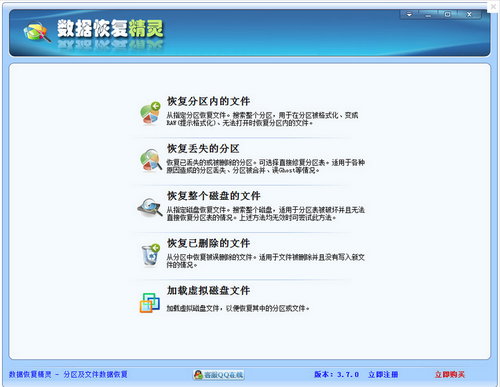Select 恢复整个磁盘的文件 heading
The width and height of the screenshot is (500, 387).
[x=214, y=196]
